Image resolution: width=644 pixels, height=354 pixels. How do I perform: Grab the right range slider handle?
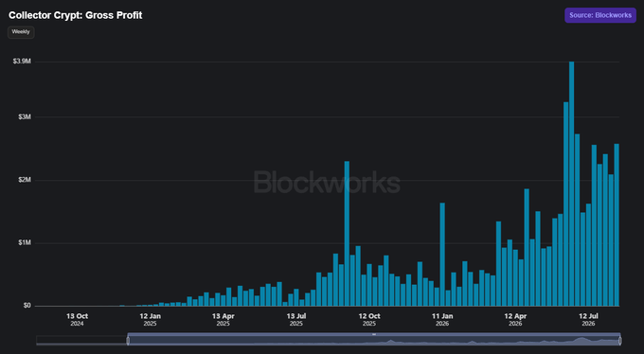(619, 341)
